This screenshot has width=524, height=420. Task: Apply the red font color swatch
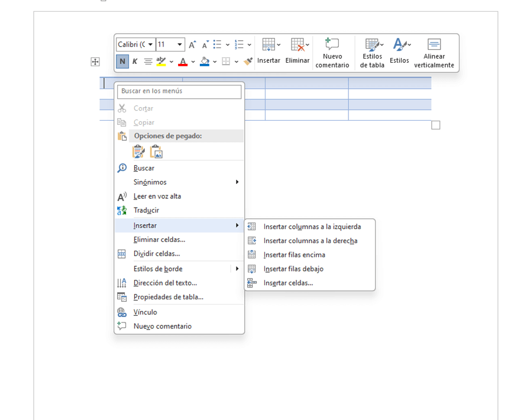point(183,62)
